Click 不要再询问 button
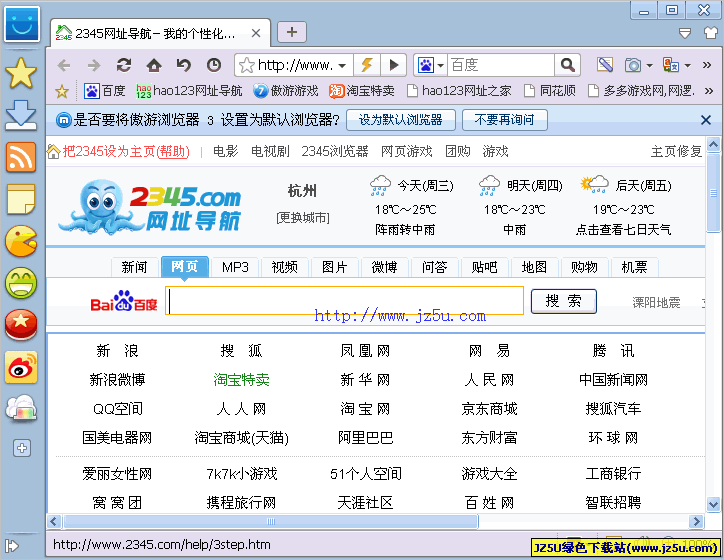 click(x=504, y=120)
